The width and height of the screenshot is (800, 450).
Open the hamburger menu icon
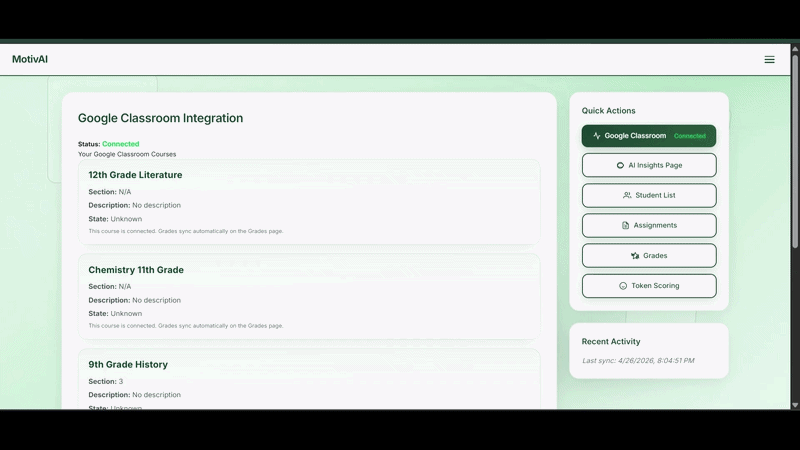click(769, 60)
